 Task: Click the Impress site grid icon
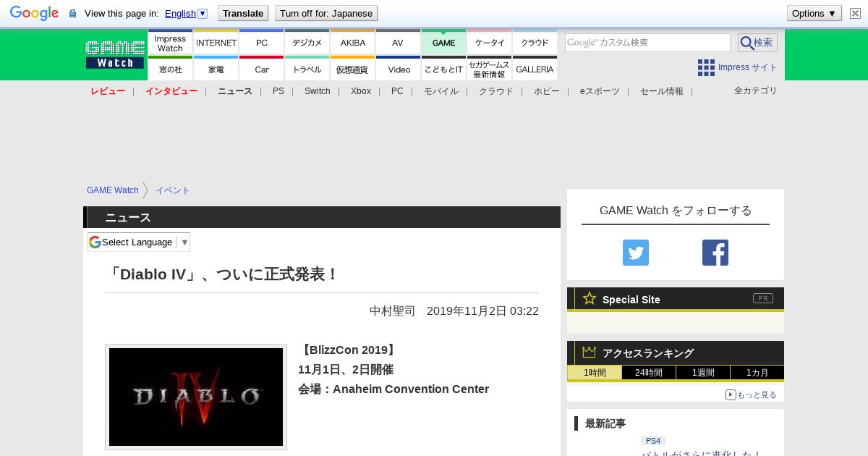(x=706, y=67)
